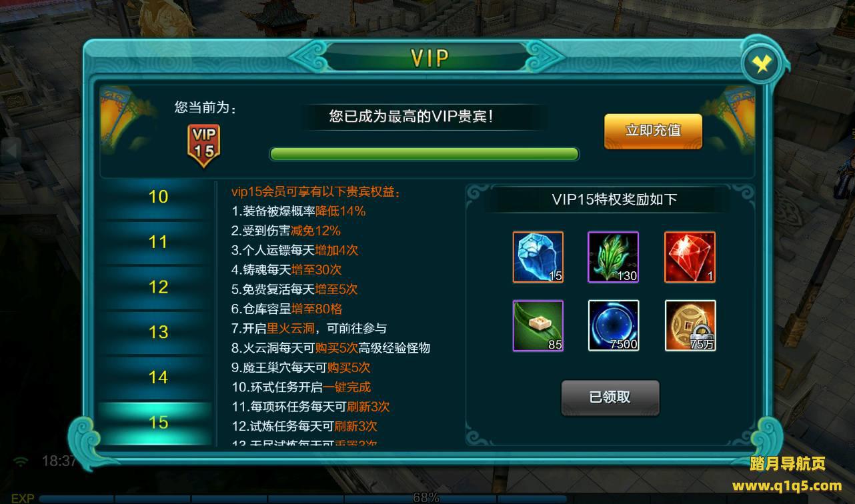The width and height of the screenshot is (855, 504).
Task: Select the highlighted VIP level 15 tab
Action: click(158, 423)
